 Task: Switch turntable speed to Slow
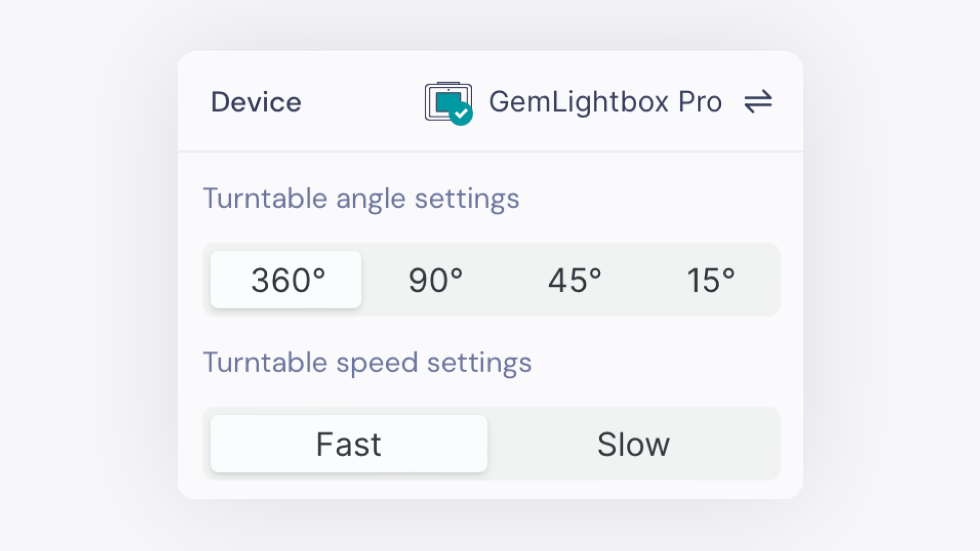[634, 443]
